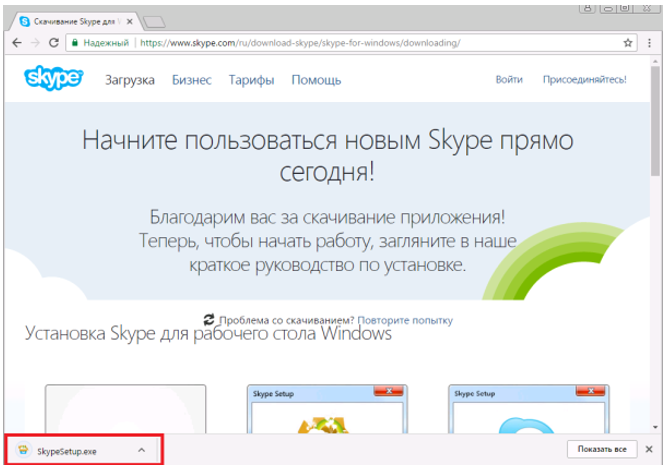
Task: Click the Войти link
Action: coord(509,79)
